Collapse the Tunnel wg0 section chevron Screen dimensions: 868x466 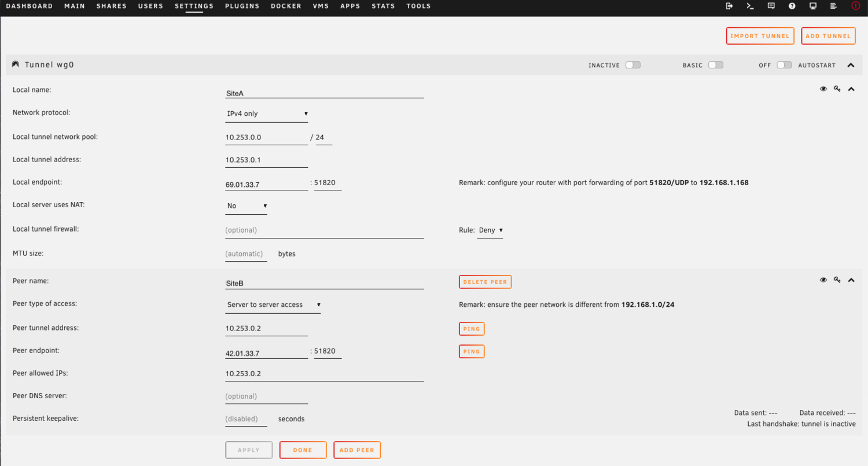point(851,65)
